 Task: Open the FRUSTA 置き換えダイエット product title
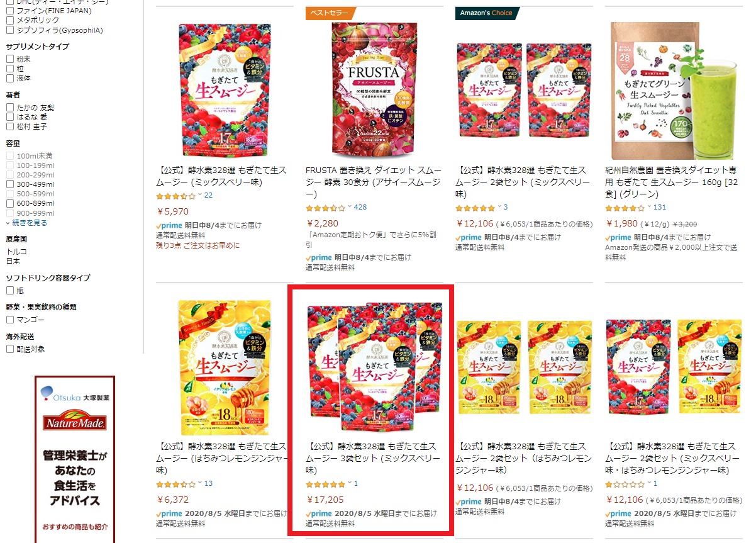(x=374, y=182)
